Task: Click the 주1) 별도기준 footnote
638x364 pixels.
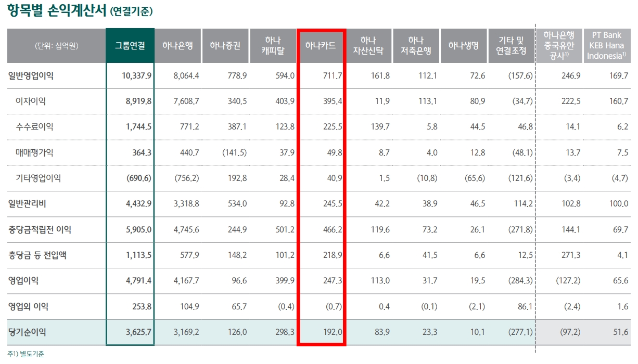Action: pyautogui.click(x=26, y=354)
